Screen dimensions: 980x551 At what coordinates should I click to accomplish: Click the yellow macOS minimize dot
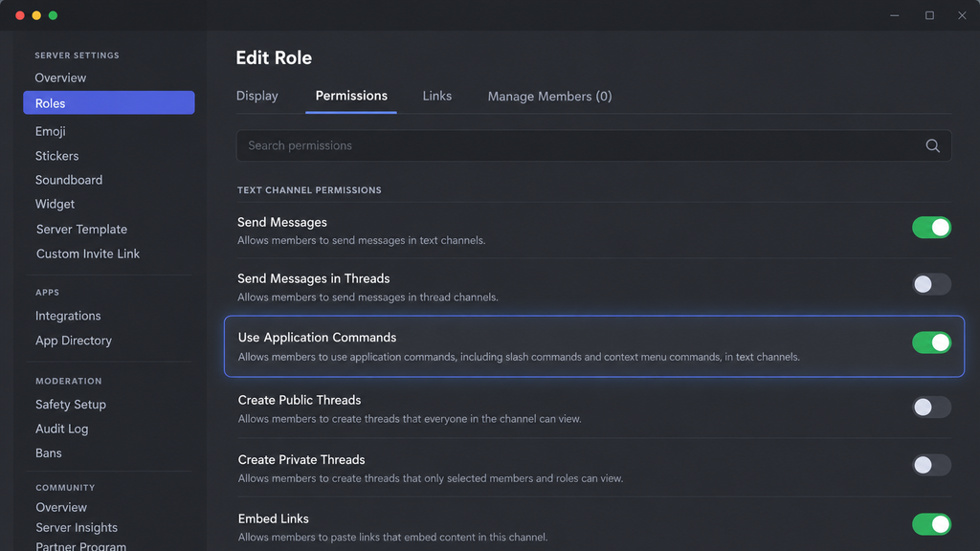[x=36, y=15]
